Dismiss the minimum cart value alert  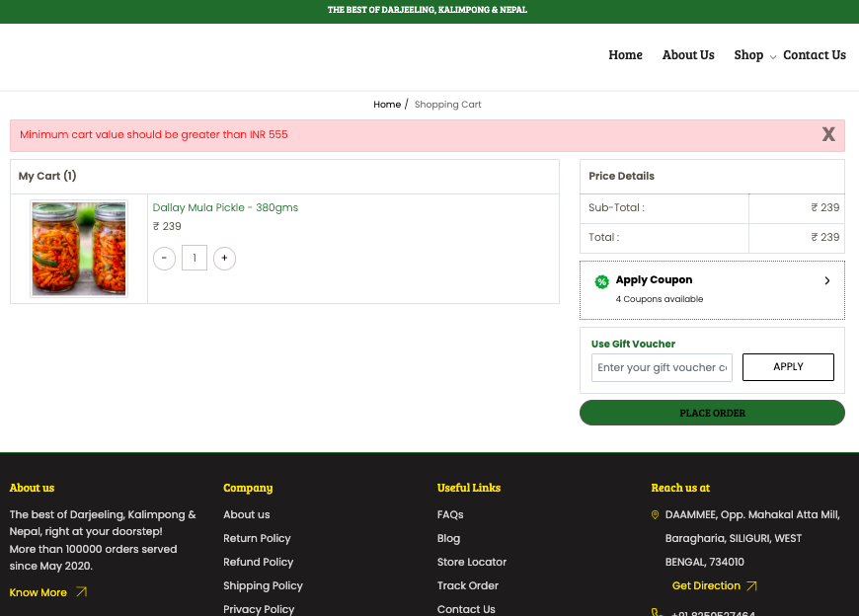(828, 135)
